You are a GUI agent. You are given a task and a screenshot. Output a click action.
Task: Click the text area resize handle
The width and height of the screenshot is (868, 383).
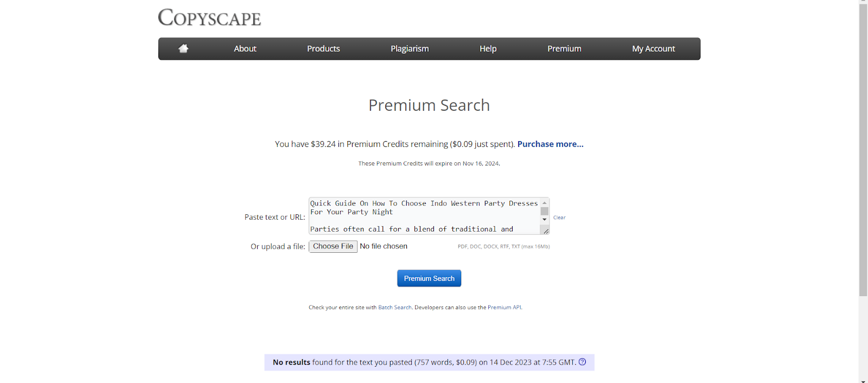point(546,231)
